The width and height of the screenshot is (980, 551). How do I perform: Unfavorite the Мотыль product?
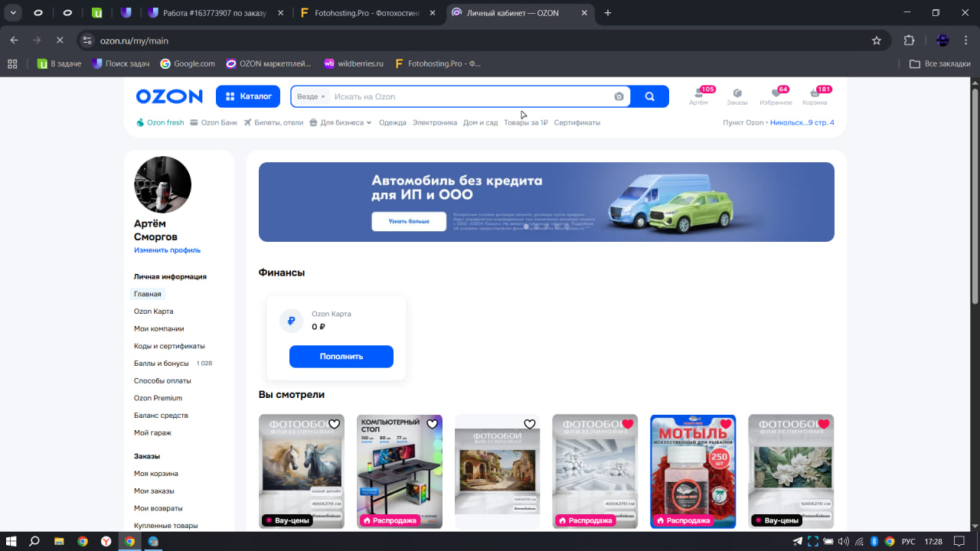[726, 424]
